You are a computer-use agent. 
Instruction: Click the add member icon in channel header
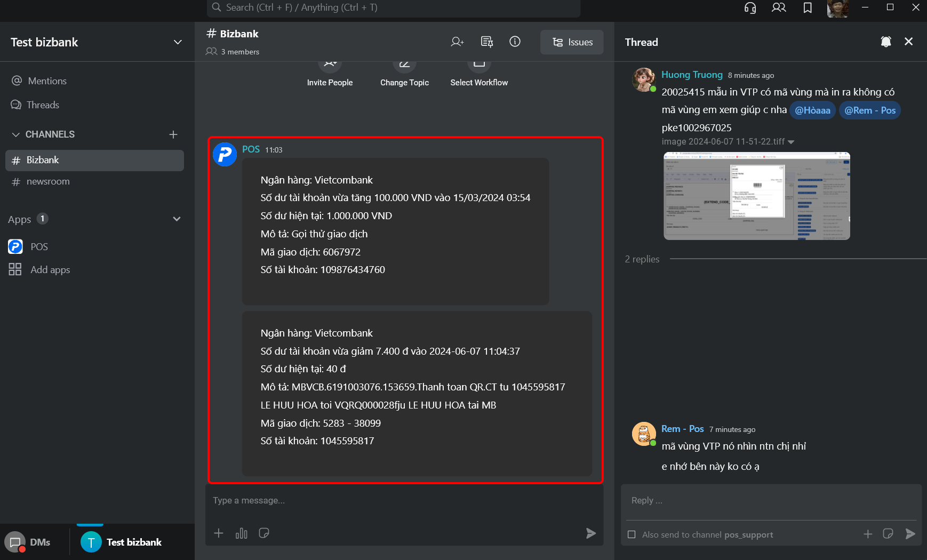(x=457, y=42)
